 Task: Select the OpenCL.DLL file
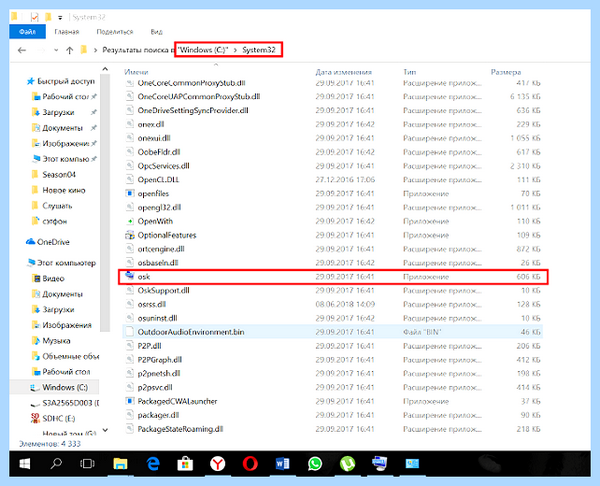[333, 179]
